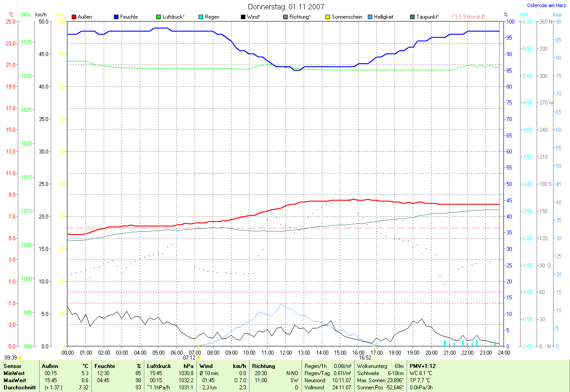Screen dimensions: 570x392
Task: Click the sun icon beside 09:39
Action: pos(20,357)
